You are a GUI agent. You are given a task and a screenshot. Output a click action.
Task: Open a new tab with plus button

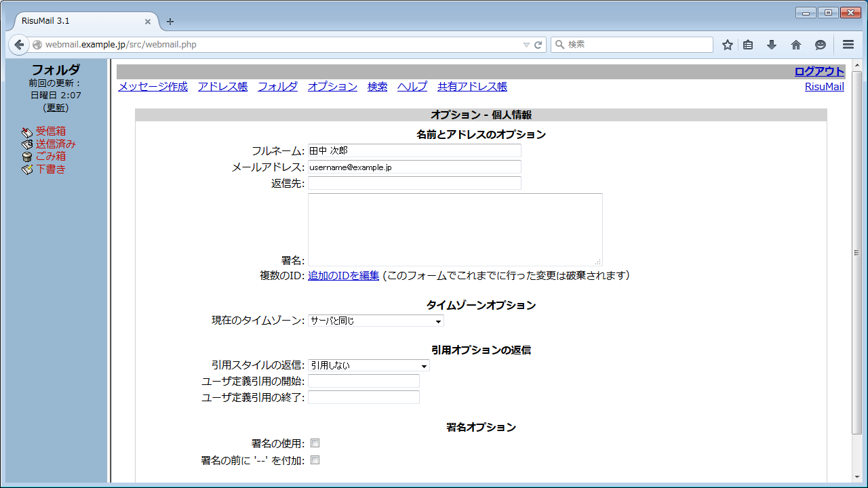(170, 22)
